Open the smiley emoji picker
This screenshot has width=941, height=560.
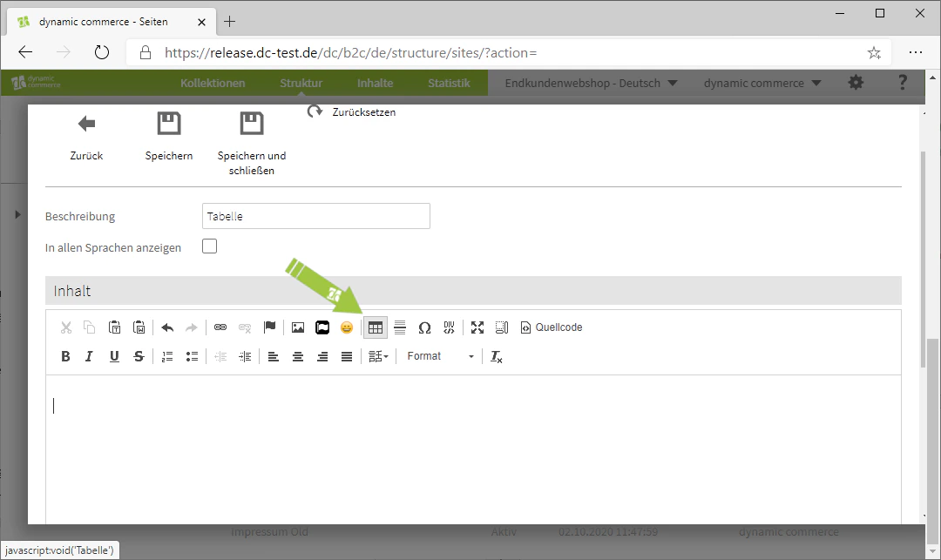(x=347, y=327)
